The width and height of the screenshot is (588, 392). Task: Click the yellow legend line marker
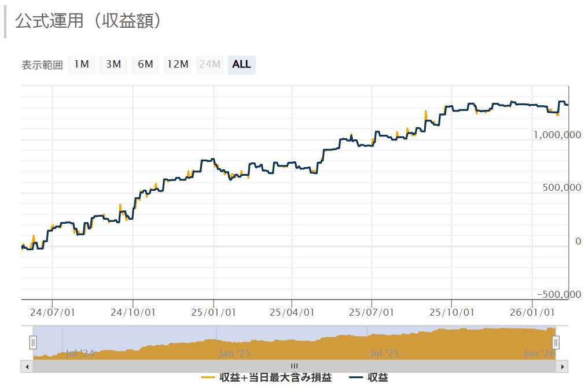(x=208, y=378)
